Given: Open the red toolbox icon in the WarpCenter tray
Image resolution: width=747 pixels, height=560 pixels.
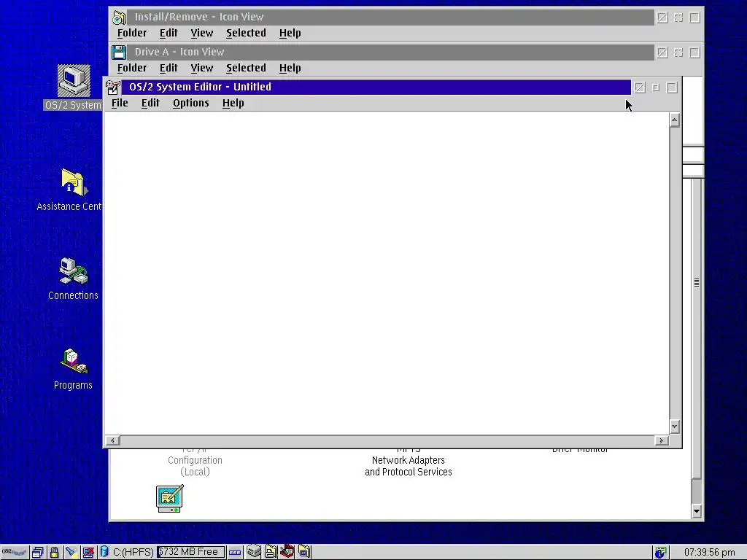Looking at the screenshot, I should click(x=287, y=551).
